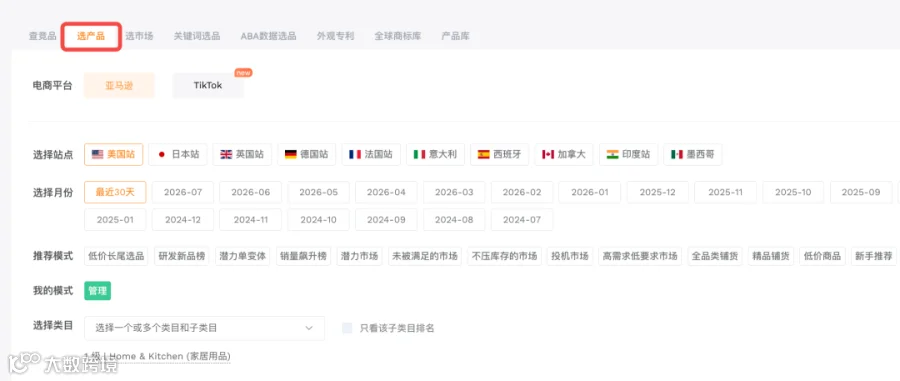Open the 全球商标库 tab
Viewport: 900px width, 381px height.
click(398, 36)
